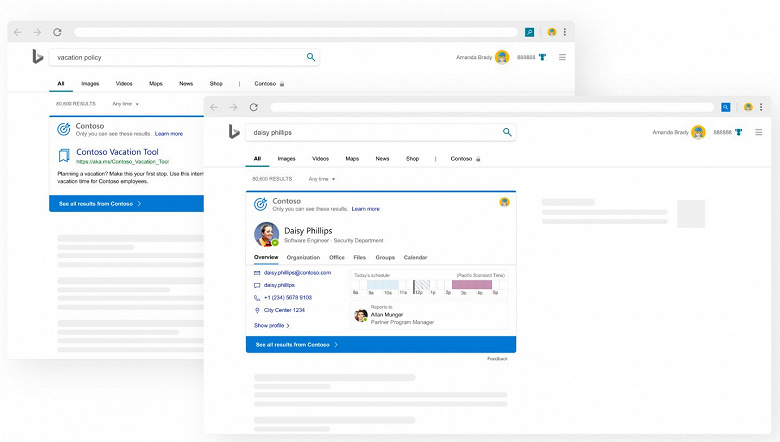Open the search extension icon in the daisy phillips window toolbar
Viewport: 780px width, 442px height.
pos(726,107)
